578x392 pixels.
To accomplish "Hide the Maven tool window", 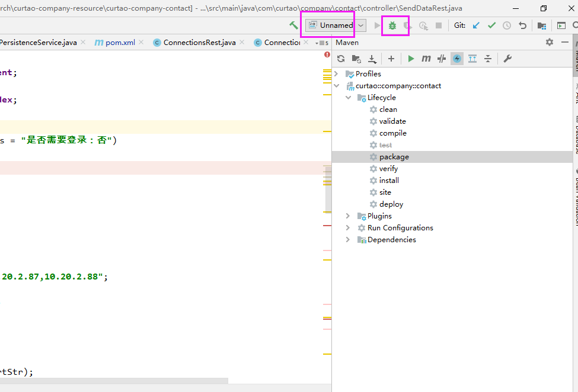I will pyautogui.click(x=564, y=43).
